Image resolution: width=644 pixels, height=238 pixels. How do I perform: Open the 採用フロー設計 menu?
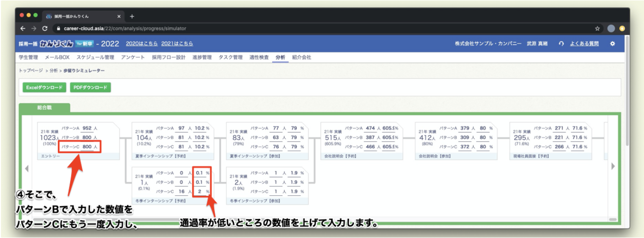pyautogui.click(x=169, y=57)
